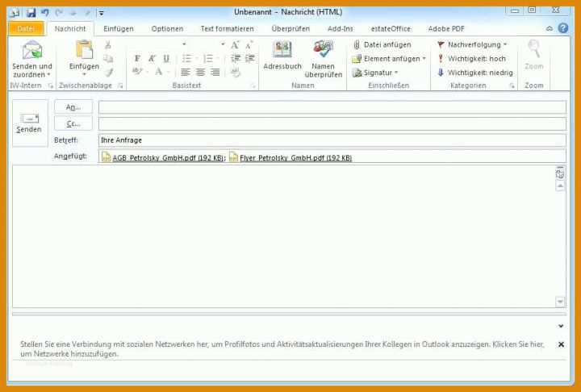Click the bullet list icon
Viewport: 581px width, 392px height.
186,59
